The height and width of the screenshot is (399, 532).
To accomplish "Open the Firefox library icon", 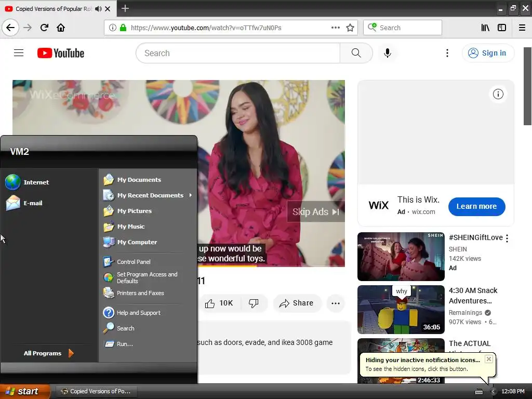I will pos(485,28).
